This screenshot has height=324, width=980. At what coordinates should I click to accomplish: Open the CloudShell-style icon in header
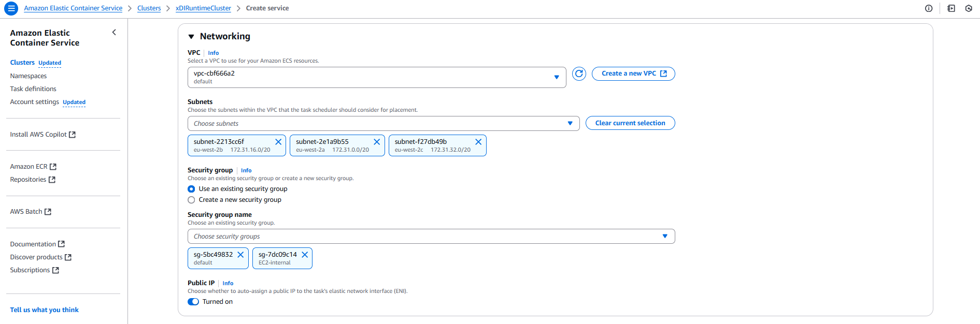[x=951, y=8]
